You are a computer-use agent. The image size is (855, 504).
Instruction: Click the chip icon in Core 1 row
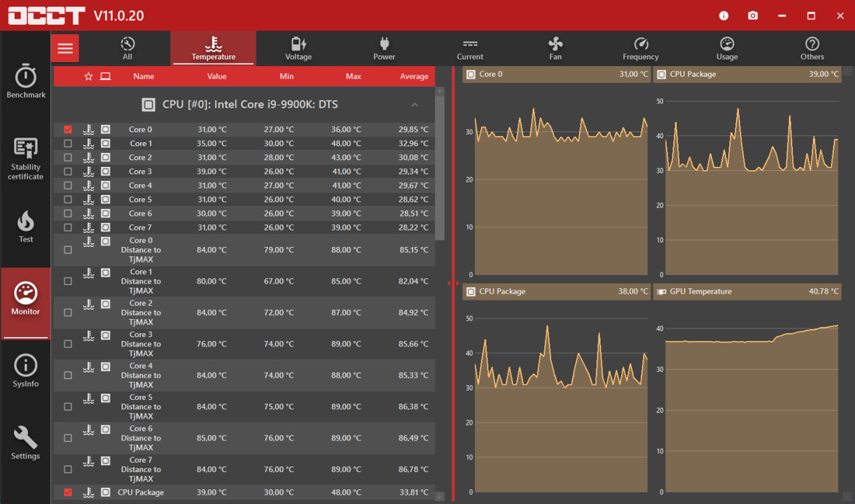click(x=106, y=143)
